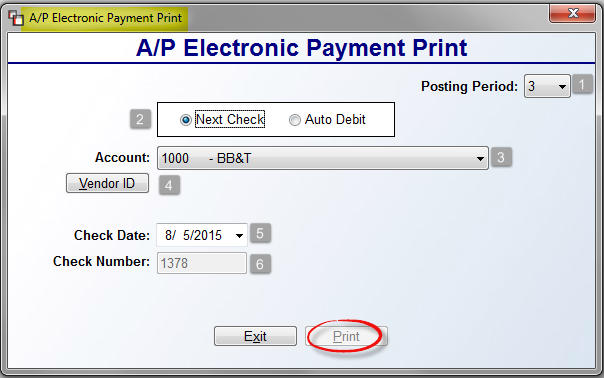
Task: Close the A/P Electronic Payment Print window
Action: pyautogui.click(x=572, y=14)
